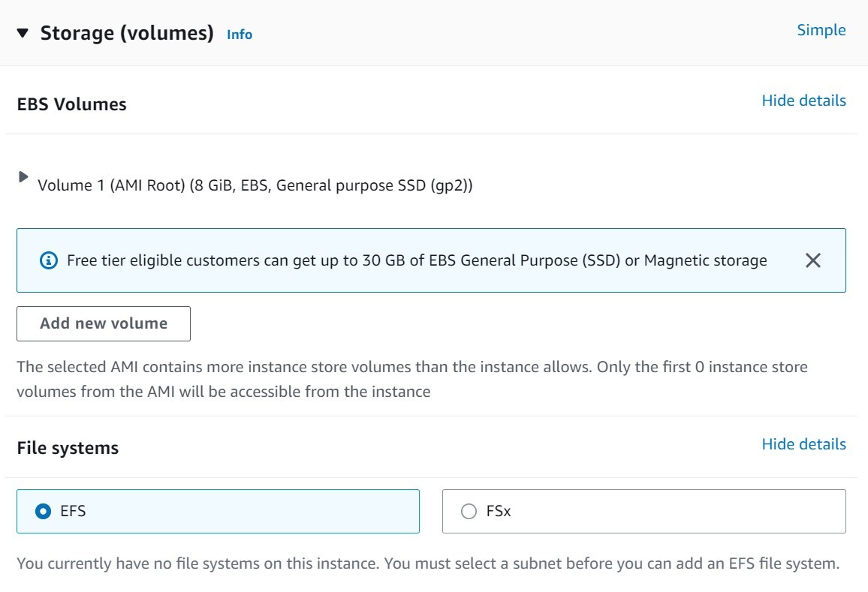This screenshot has width=868, height=592.
Task: Hide details for File systems
Action: pos(803,443)
